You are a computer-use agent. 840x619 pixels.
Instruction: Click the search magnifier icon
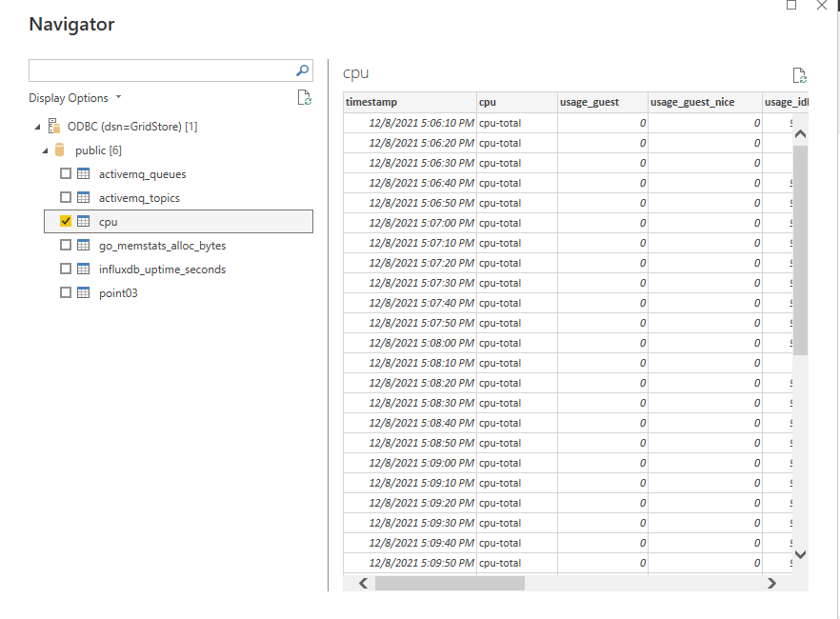point(302,70)
